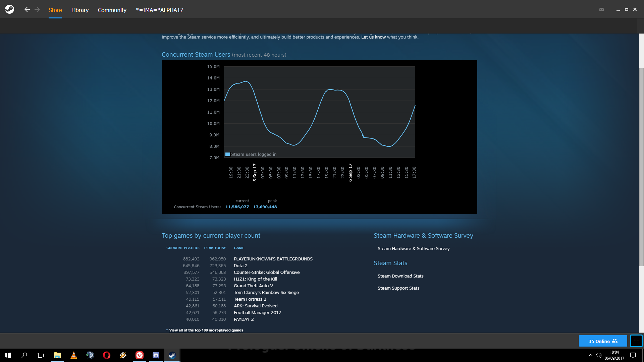Open PAYDAY 2 entry
Screen dimensions: 644x362
[x=244, y=319]
